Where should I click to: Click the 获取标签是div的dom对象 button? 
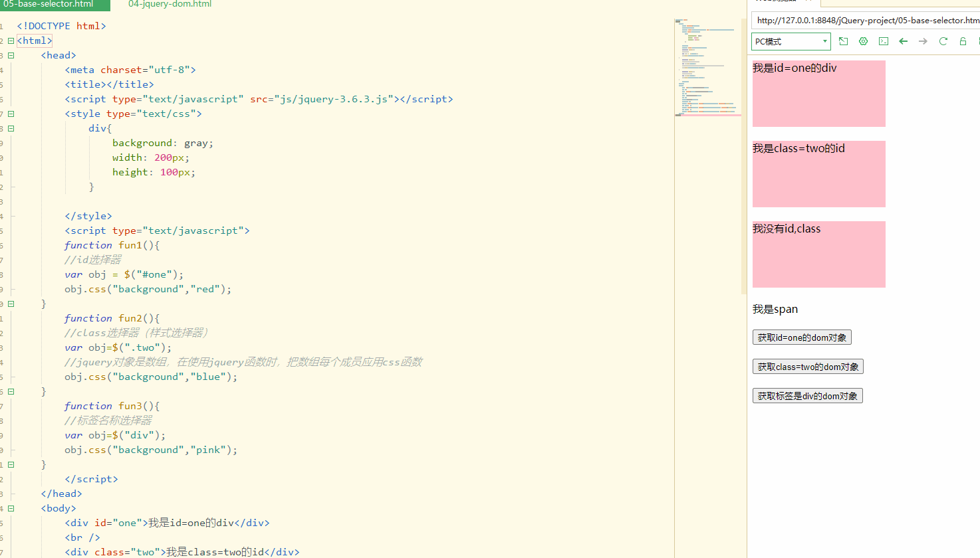click(808, 396)
